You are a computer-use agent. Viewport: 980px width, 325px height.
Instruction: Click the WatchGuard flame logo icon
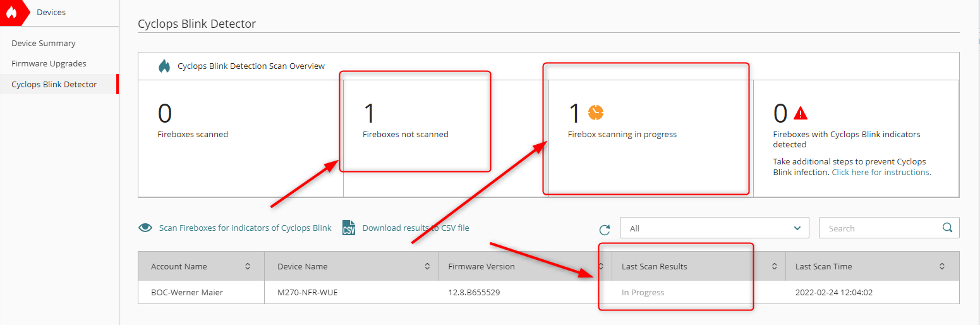click(11, 13)
